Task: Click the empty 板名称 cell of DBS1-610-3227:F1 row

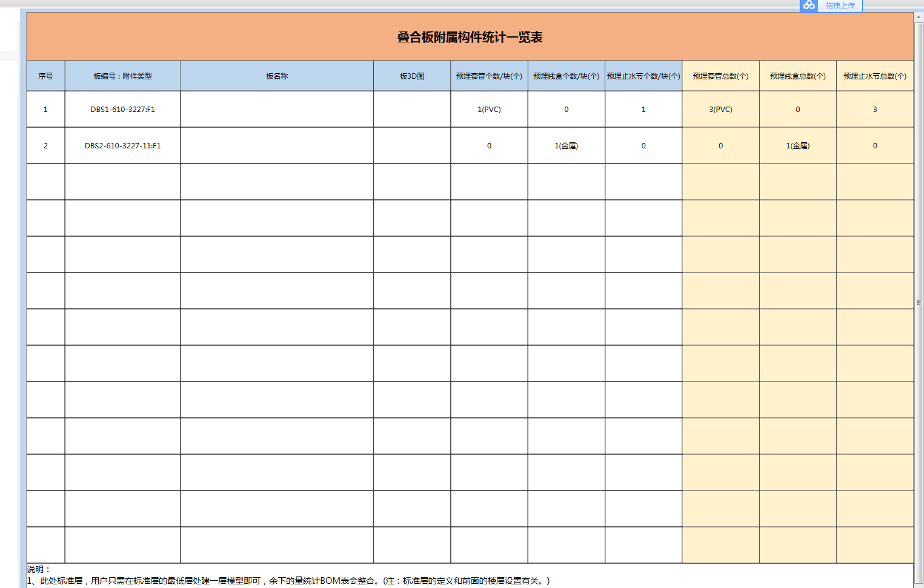Action: pyautogui.click(x=277, y=109)
